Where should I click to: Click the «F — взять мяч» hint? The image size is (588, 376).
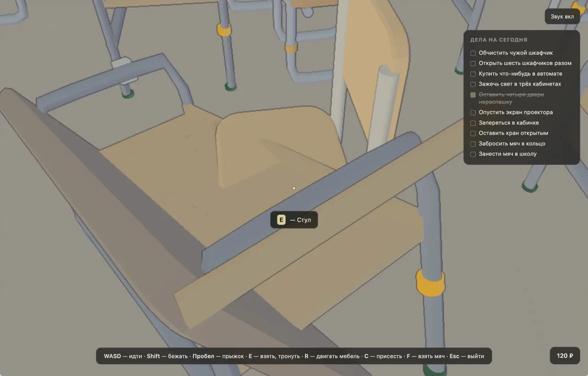coord(426,356)
